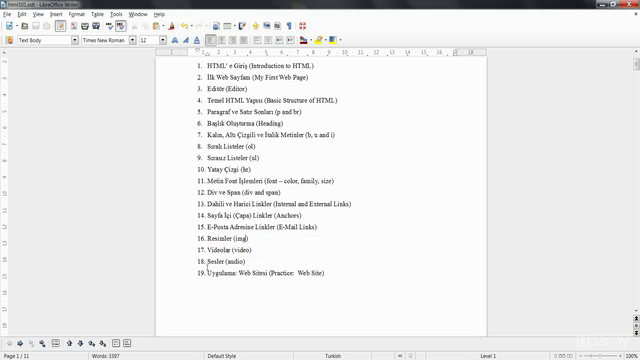Click 'Page 1 / 11' in status bar

(16, 356)
